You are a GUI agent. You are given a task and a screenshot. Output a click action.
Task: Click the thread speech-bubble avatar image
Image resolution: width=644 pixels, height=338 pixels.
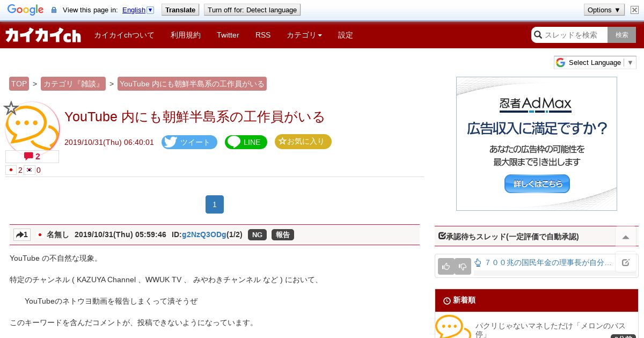click(x=32, y=129)
